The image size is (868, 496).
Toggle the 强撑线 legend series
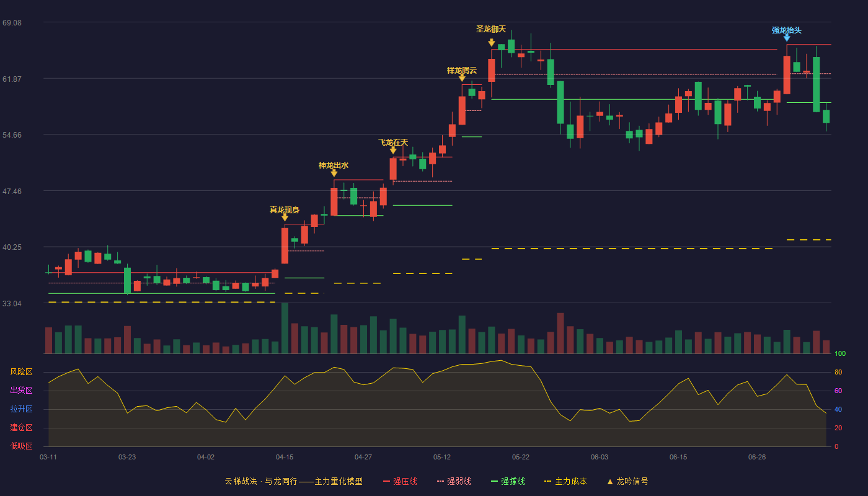508,481
